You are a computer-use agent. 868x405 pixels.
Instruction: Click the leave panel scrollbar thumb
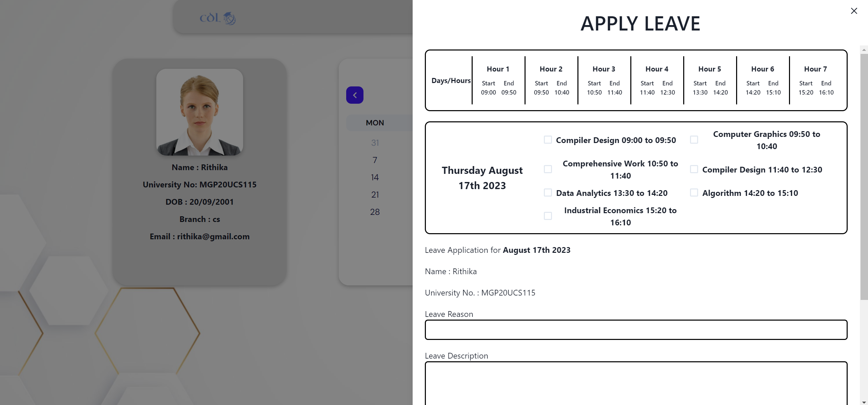[864, 176]
